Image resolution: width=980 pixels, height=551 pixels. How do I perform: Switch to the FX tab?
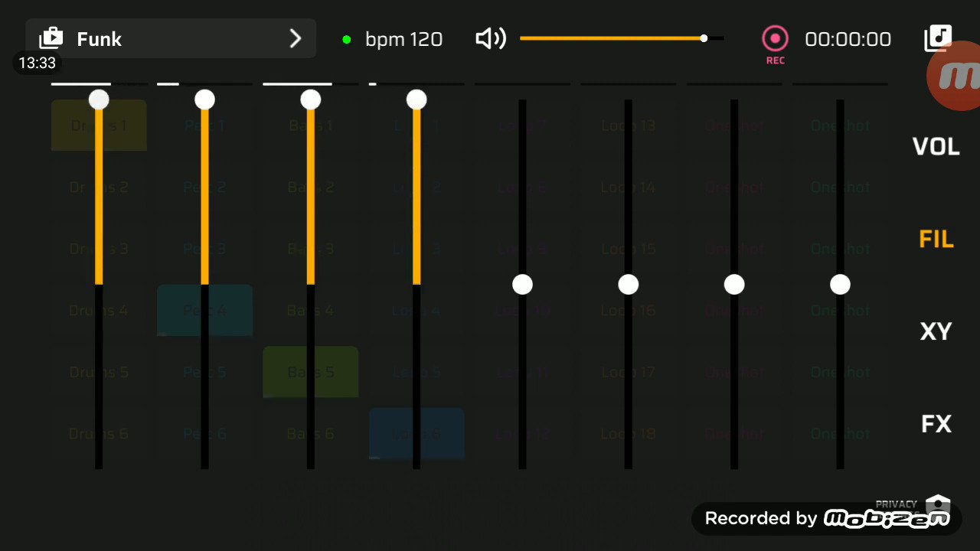tap(936, 424)
